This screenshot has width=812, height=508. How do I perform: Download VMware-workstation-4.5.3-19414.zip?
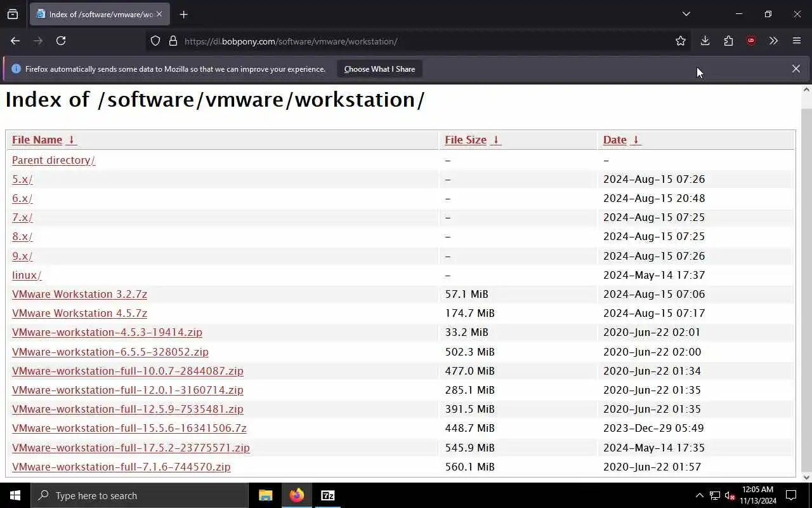tap(107, 332)
